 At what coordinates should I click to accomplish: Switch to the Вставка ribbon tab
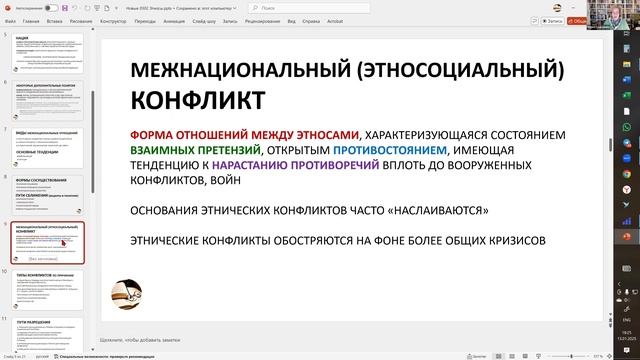(54, 21)
